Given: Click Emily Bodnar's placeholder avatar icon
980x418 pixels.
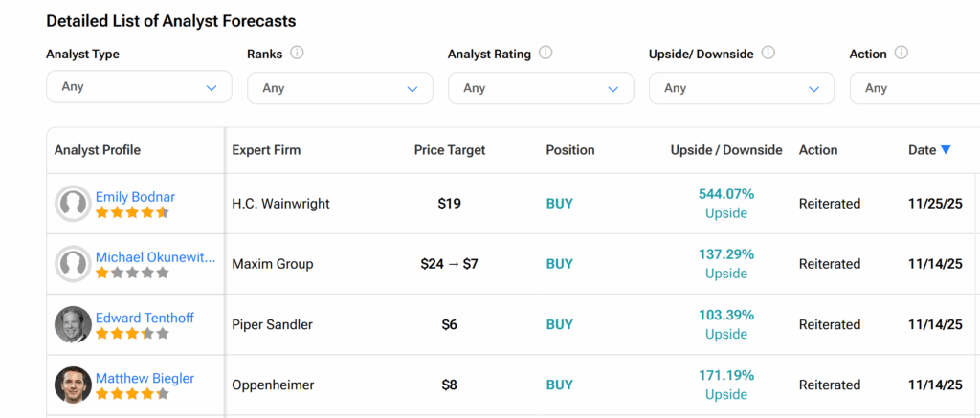Looking at the screenshot, I should click(73, 204).
